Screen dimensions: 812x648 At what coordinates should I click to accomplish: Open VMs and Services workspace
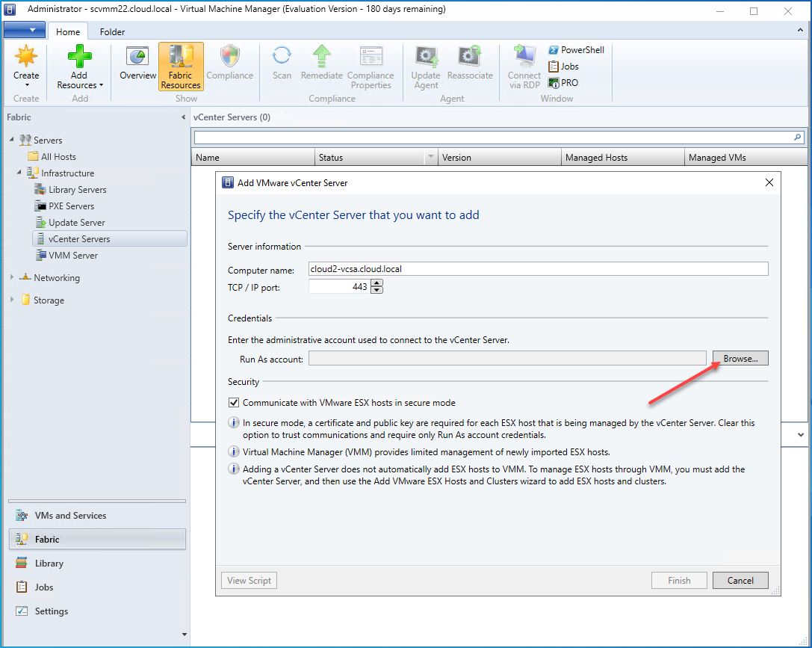(x=70, y=516)
